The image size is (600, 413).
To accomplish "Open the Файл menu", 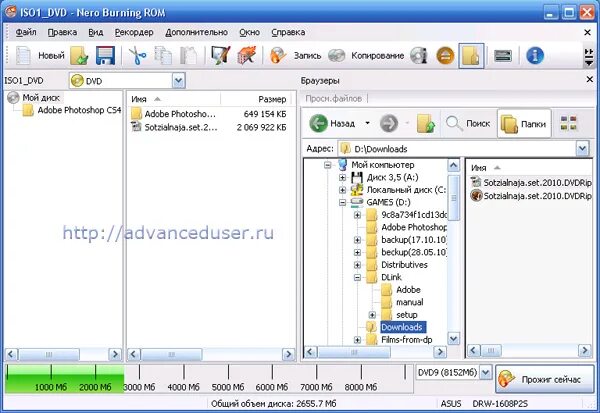I will click(x=26, y=32).
